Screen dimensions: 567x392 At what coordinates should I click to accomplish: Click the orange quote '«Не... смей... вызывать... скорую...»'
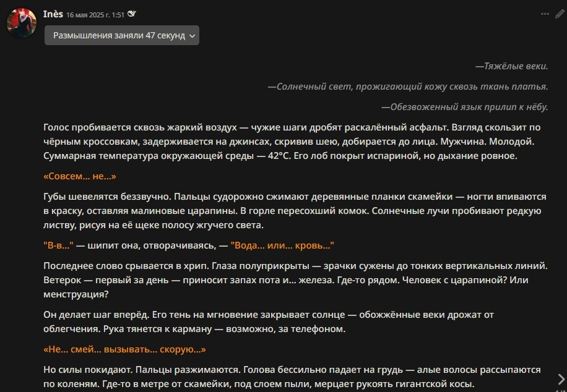tap(125, 349)
